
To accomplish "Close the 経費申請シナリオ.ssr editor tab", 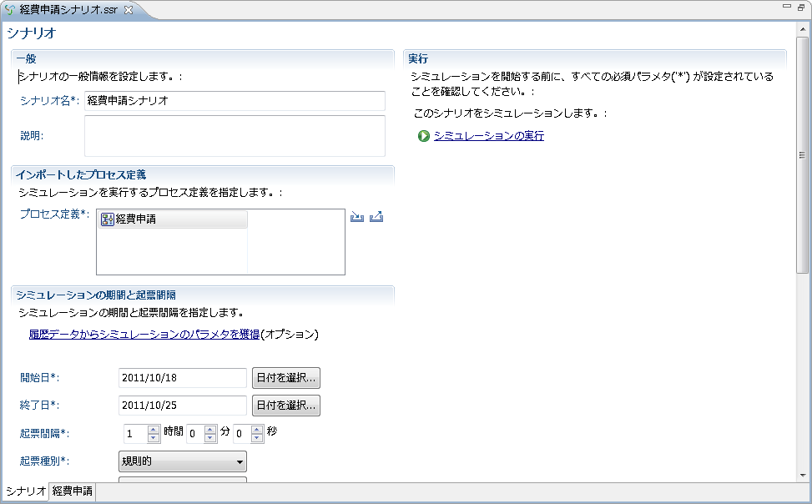I will coord(129,10).
